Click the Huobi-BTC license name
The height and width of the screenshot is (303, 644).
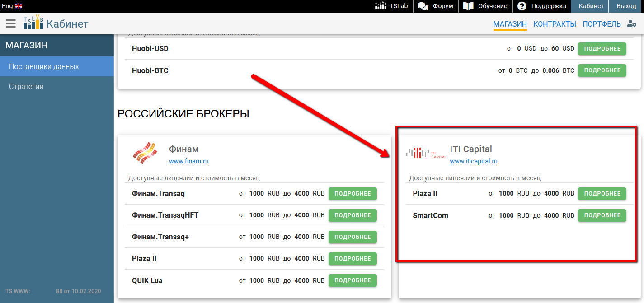pos(150,70)
